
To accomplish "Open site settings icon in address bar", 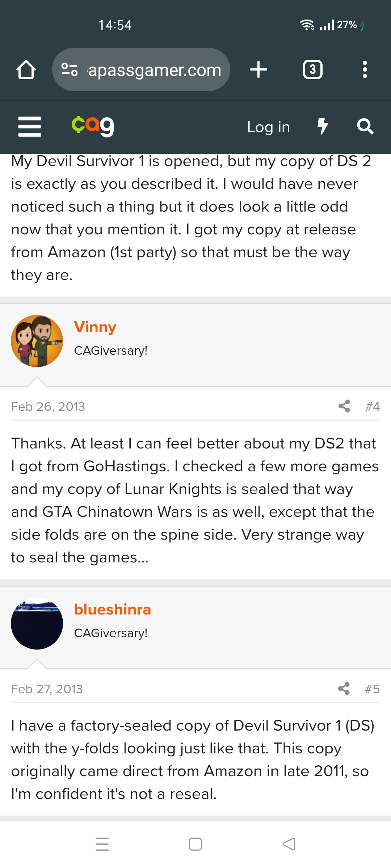I will click(x=70, y=69).
